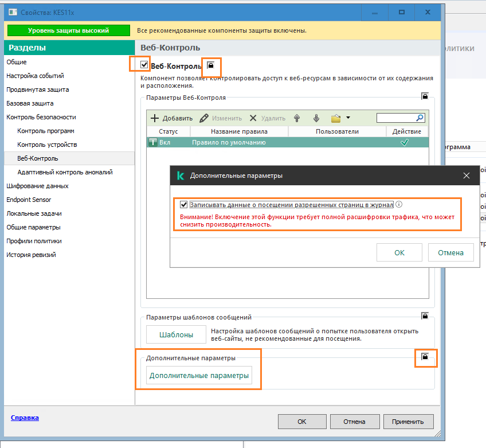The width and height of the screenshot is (486, 448).
Task: Click the Уровень защиты высокий indicator
Action: click(x=69, y=30)
